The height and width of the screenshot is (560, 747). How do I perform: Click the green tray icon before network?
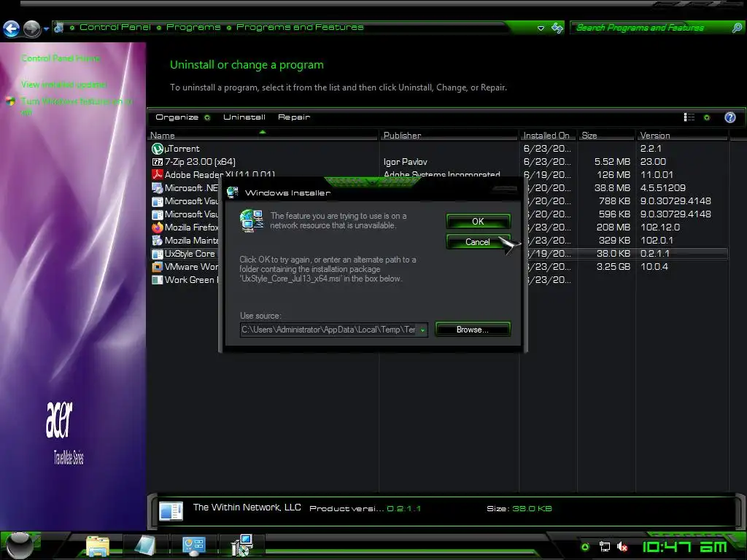586,547
